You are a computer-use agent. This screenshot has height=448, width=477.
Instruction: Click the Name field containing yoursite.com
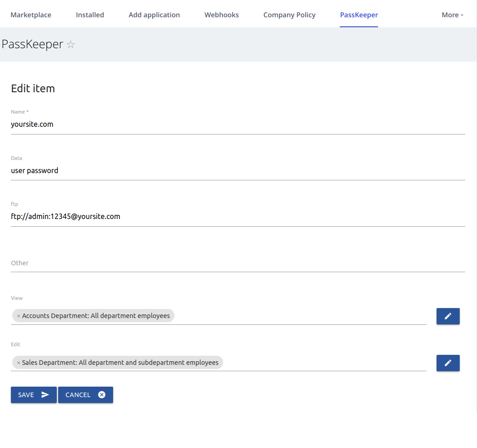pos(238,124)
